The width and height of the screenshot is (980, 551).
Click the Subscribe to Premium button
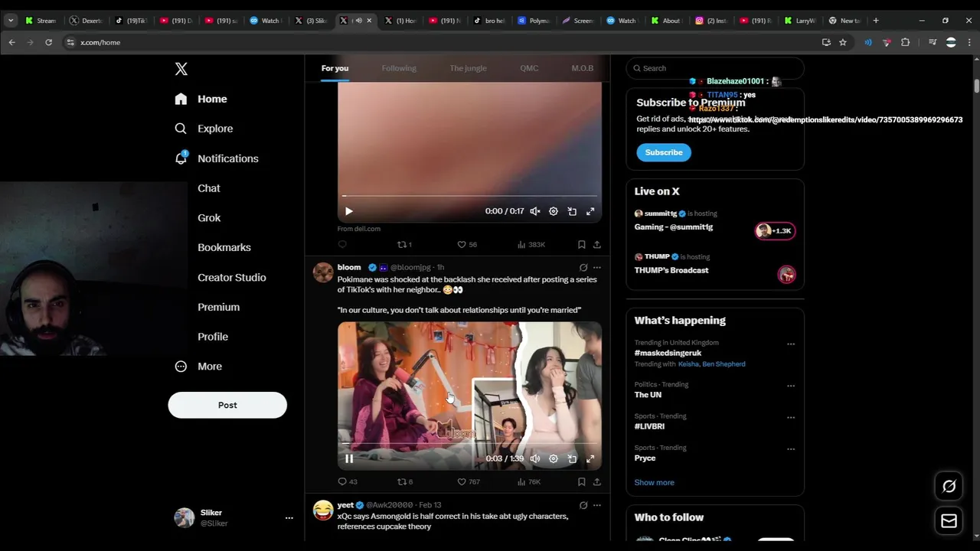pyautogui.click(x=664, y=152)
